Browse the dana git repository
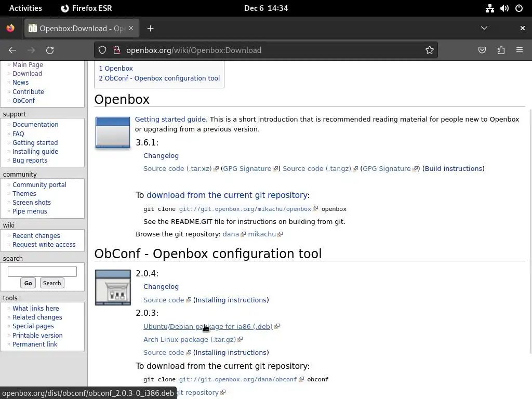 pos(231,234)
